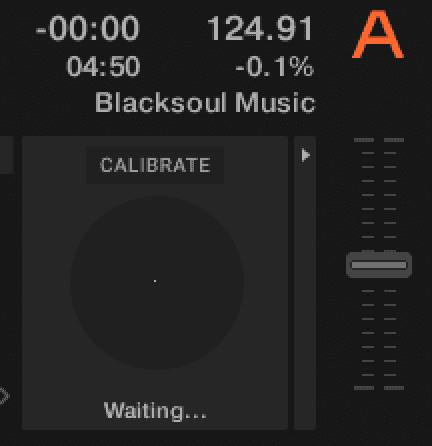
Task: Click the top end mark of the tempo fader scale
Action: 379,140
